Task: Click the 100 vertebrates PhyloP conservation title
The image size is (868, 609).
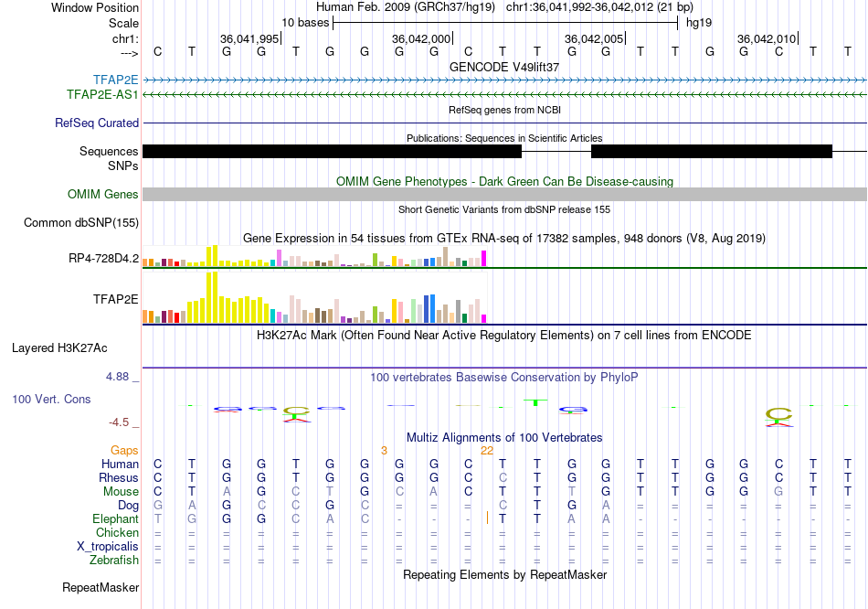Action: (504, 378)
